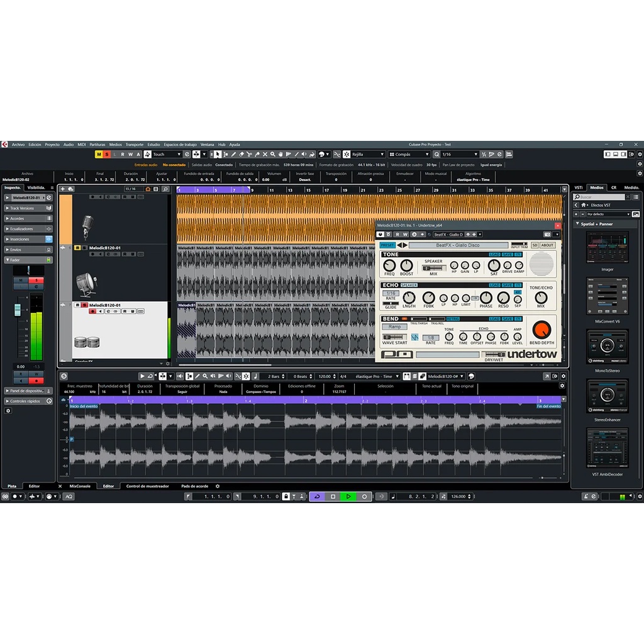Toggle Solo on the selected MelodicB120-01 track
644x644 pixels.
[84, 305]
